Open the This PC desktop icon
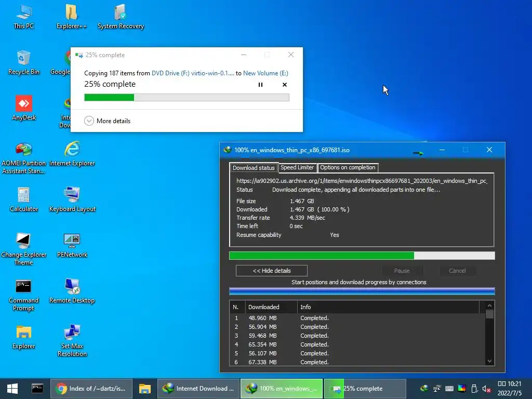Image resolution: width=532 pixels, height=399 pixels. tap(24, 16)
